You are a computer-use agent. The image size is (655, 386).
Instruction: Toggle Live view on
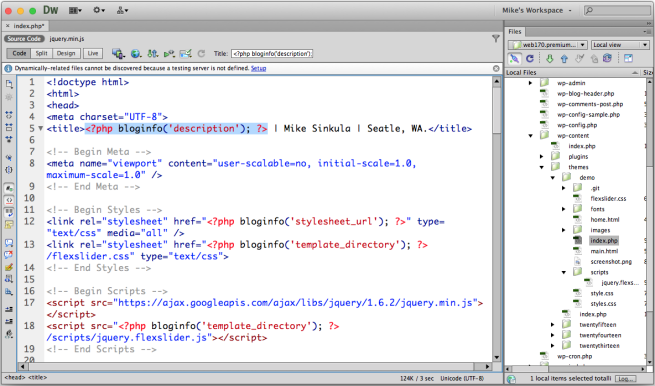(93, 53)
